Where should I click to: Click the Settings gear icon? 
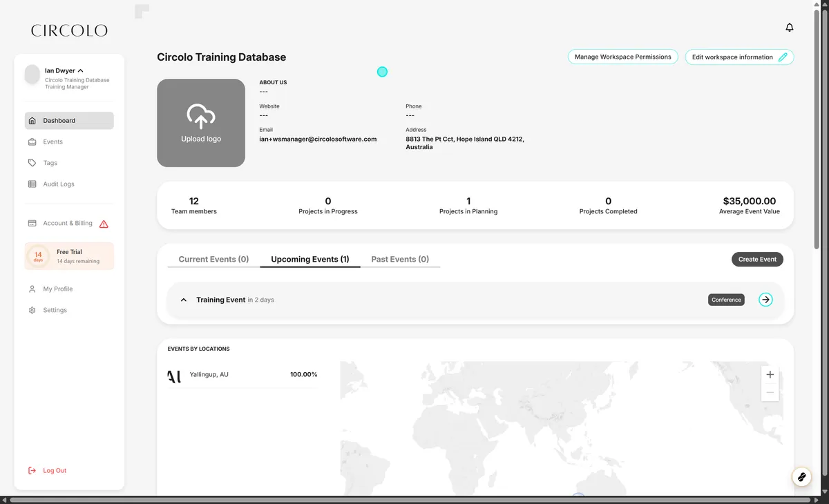32,311
